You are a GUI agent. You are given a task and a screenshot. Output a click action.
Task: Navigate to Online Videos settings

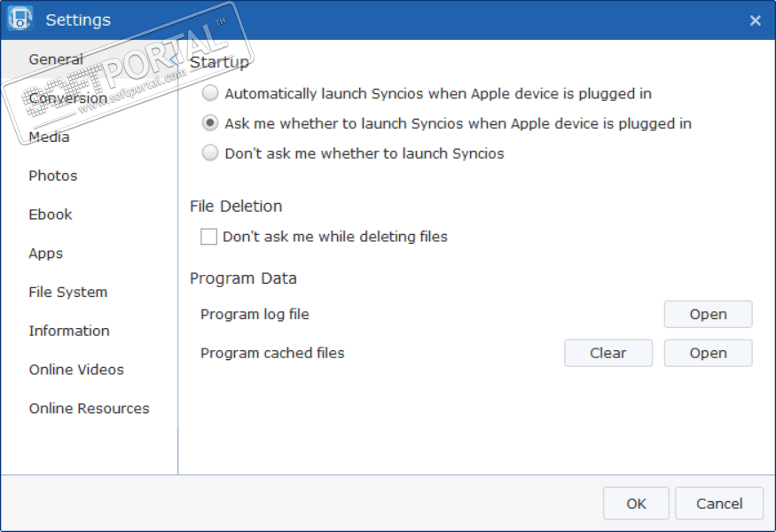pos(76,370)
